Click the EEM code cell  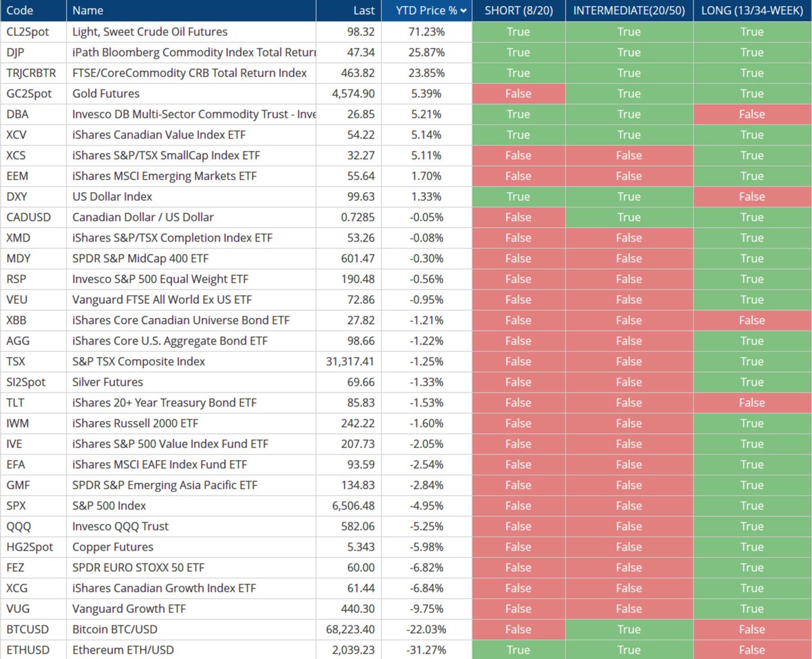click(x=33, y=176)
